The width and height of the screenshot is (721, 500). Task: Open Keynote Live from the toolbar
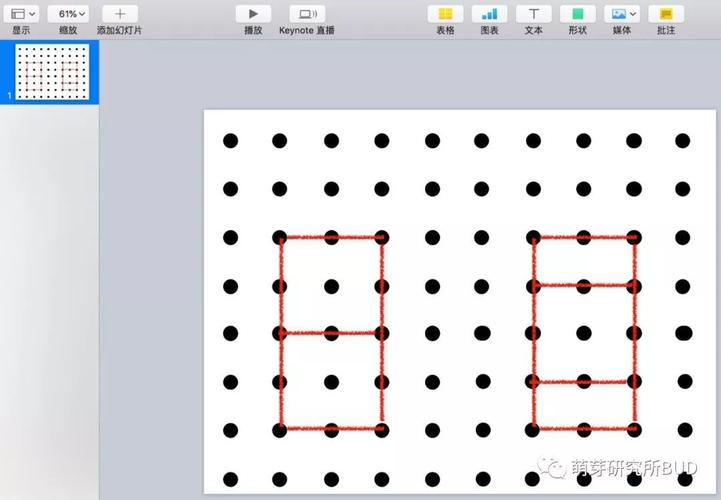point(307,14)
